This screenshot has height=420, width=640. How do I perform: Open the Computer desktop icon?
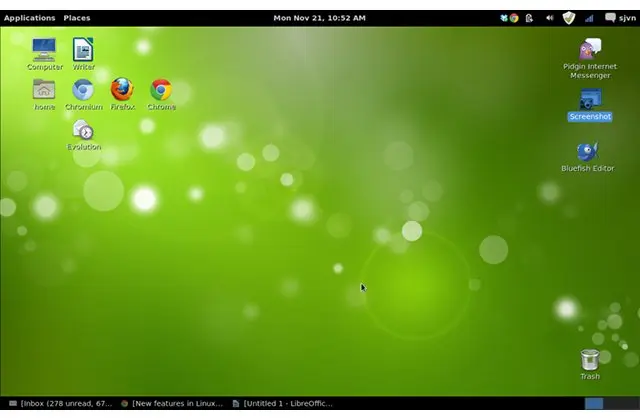point(44,50)
